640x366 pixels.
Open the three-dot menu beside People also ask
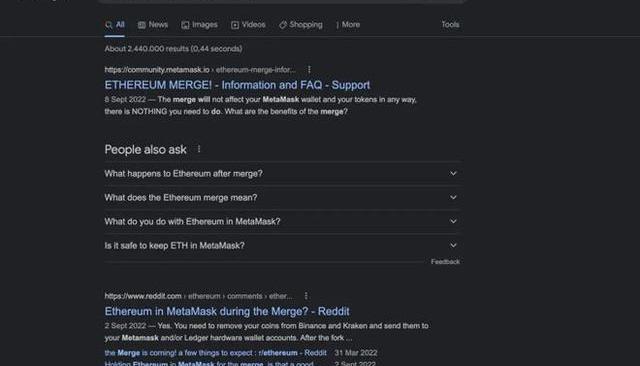tap(199, 149)
